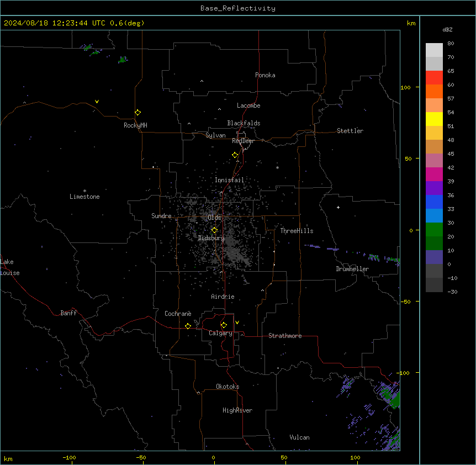Click the Strathmore label
Screen dimensions: 476x465
[285, 336]
